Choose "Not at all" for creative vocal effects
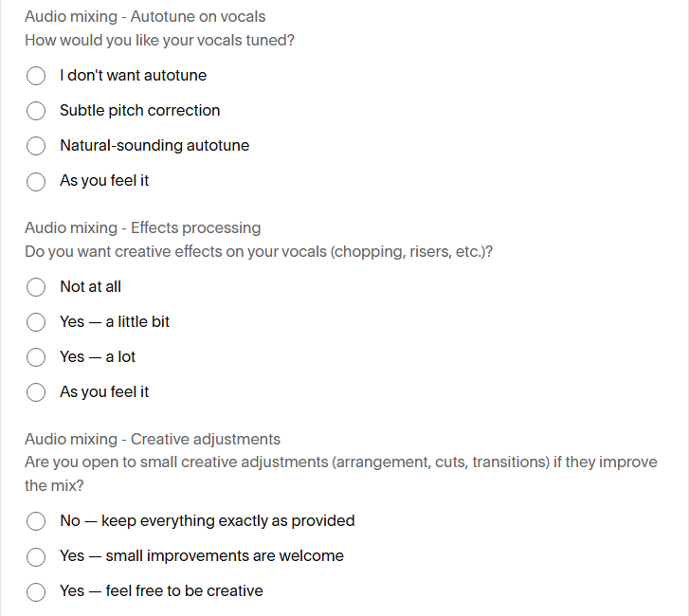Image resolution: width=689 pixels, height=616 pixels. click(36, 287)
